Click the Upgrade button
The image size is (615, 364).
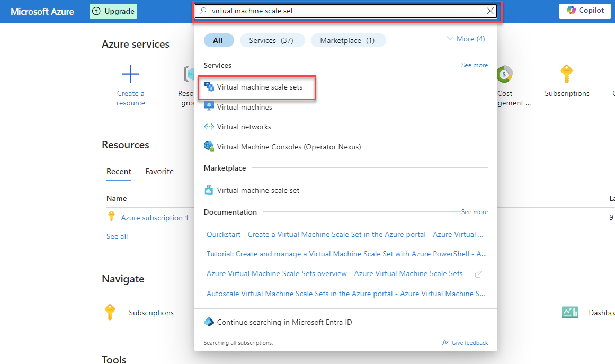[113, 11]
